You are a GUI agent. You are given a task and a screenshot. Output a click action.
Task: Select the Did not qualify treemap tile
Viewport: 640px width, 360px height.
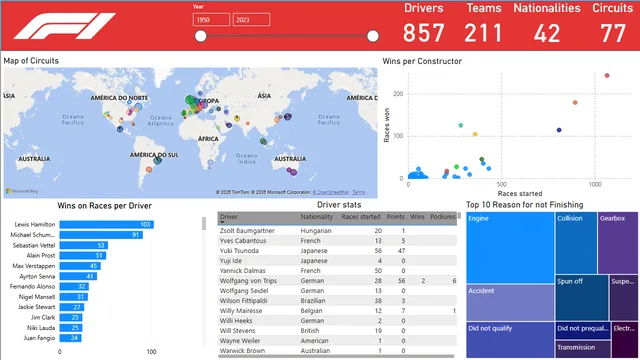[x=510, y=340]
